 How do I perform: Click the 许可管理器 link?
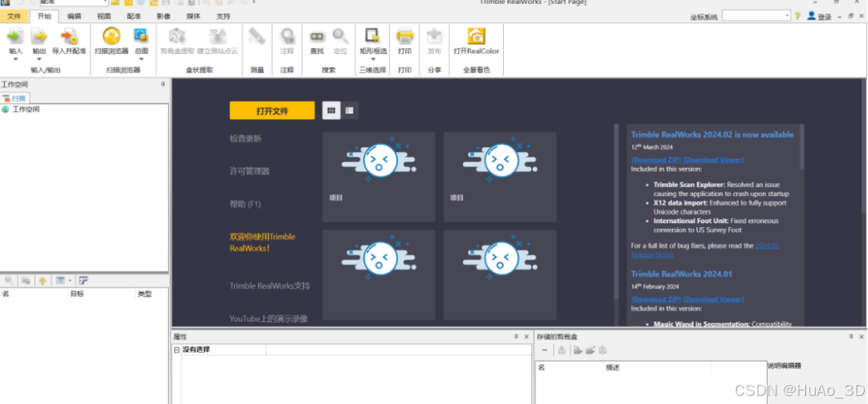250,172
